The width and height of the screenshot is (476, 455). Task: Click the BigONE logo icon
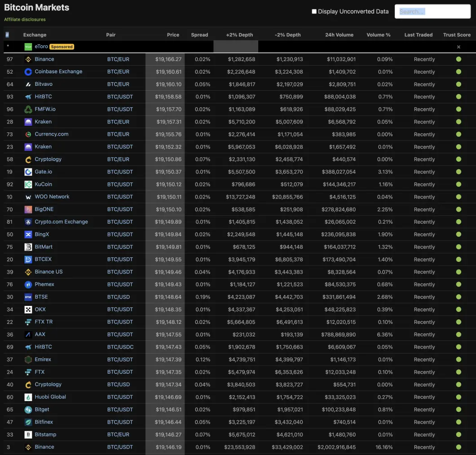pyautogui.click(x=28, y=210)
